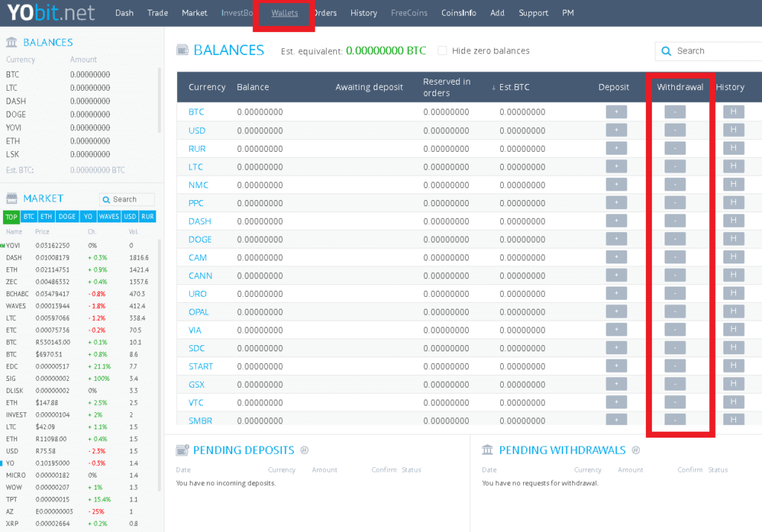Click the USD withdrawal minus button

[675, 130]
